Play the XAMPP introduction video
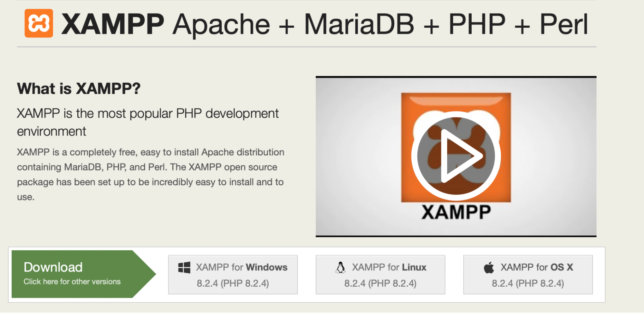The height and width of the screenshot is (313, 644). (x=456, y=156)
